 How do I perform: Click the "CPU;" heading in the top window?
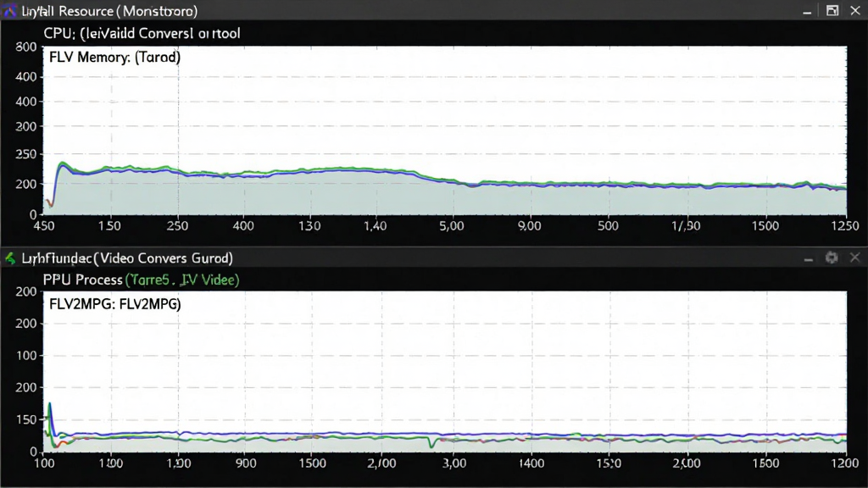click(x=58, y=33)
